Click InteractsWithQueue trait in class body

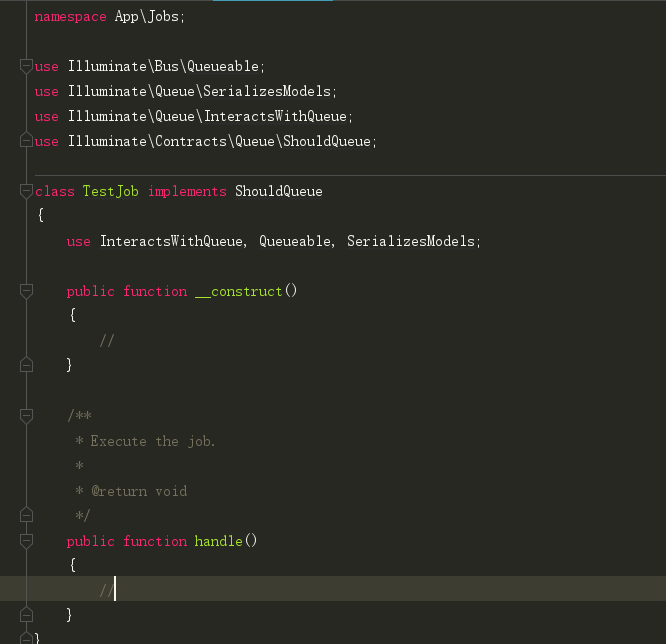(171, 241)
